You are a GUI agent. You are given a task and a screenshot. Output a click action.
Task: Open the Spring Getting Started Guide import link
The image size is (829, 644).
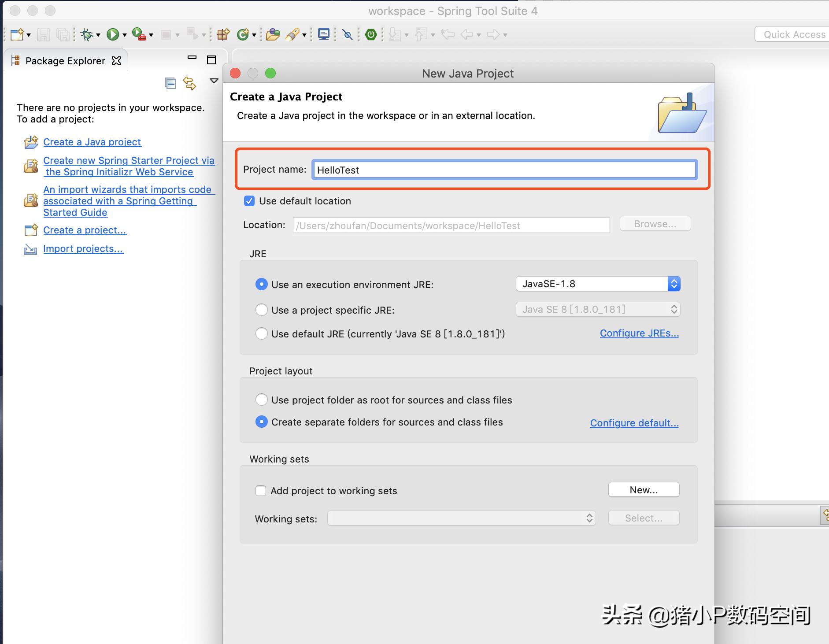click(129, 201)
